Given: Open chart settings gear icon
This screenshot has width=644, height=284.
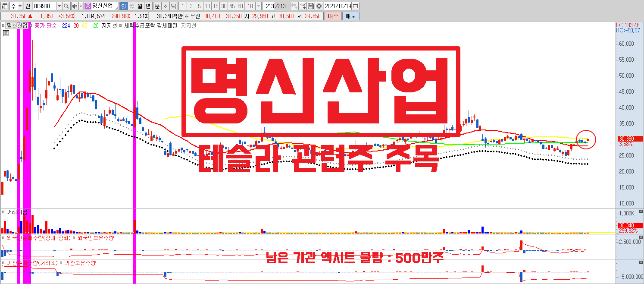Looking at the screenshot, I should point(319,6).
